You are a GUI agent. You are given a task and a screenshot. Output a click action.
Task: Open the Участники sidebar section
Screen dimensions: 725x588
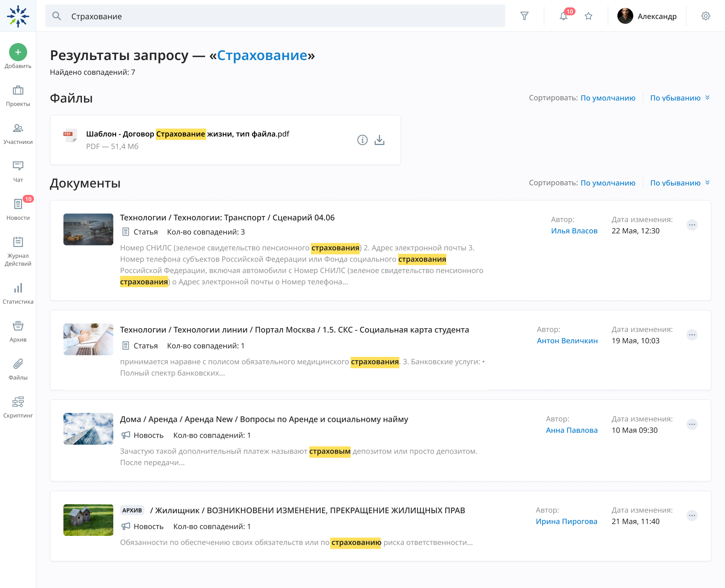18,134
